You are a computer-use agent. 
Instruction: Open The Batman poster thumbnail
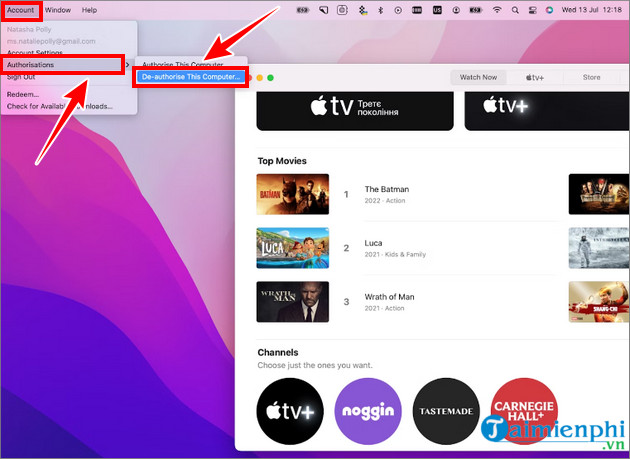292,194
